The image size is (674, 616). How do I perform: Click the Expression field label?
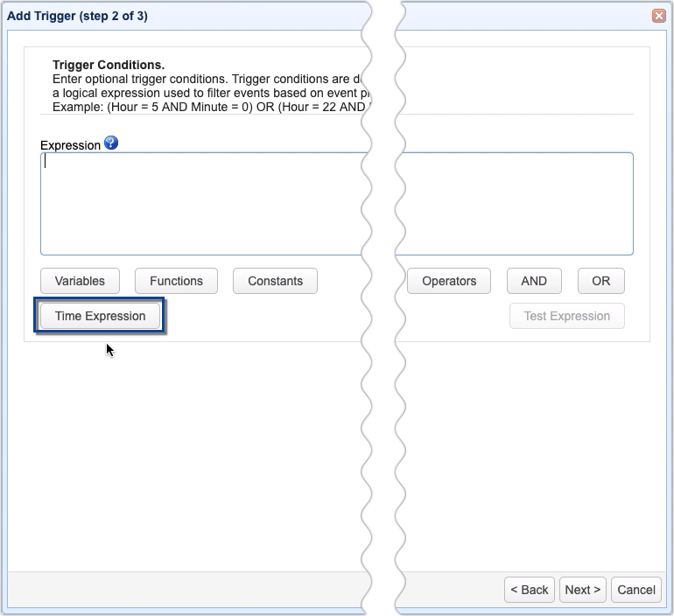(x=70, y=145)
